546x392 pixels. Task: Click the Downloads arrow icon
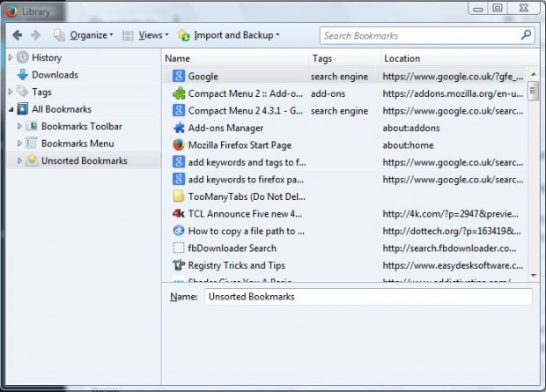coord(23,75)
